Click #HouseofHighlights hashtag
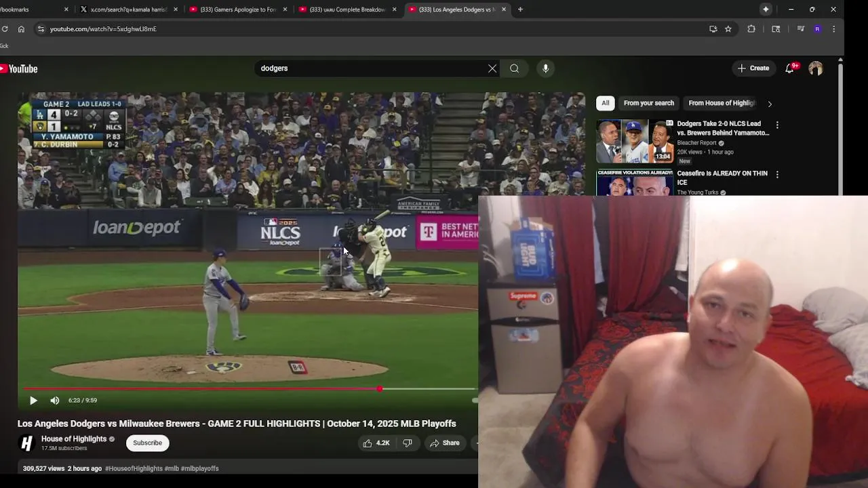This screenshot has width=868, height=488. click(134, 469)
